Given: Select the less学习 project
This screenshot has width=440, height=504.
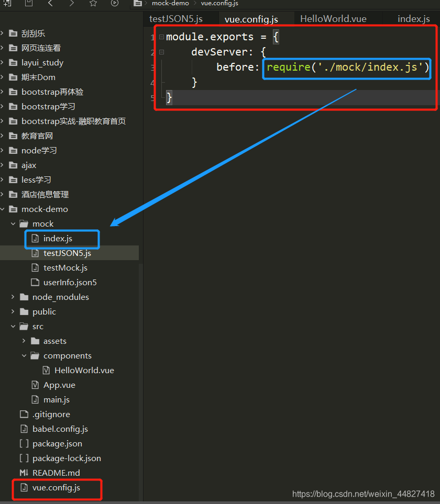Looking at the screenshot, I should click(x=36, y=180).
